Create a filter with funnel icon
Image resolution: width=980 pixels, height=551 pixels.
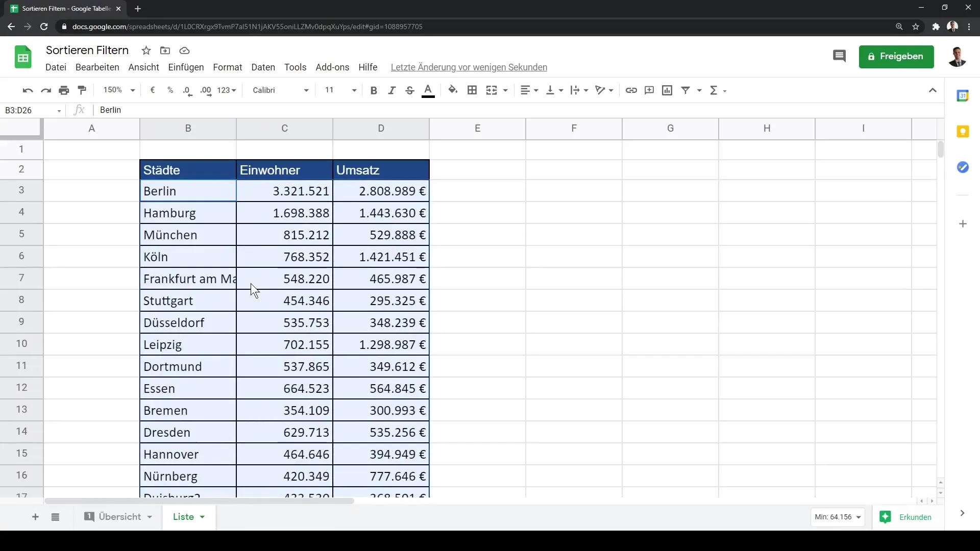(x=686, y=90)
